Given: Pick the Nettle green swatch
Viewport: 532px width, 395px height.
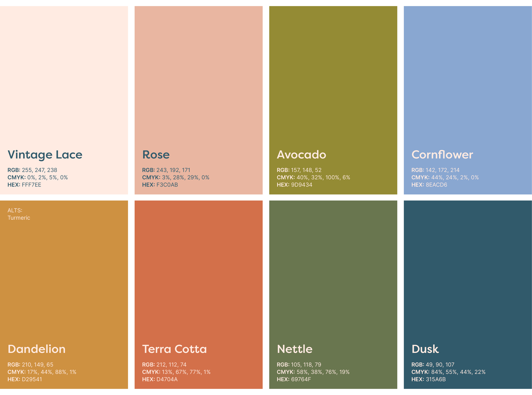Looking at the screenshot, I should click(x=333, y=275).
